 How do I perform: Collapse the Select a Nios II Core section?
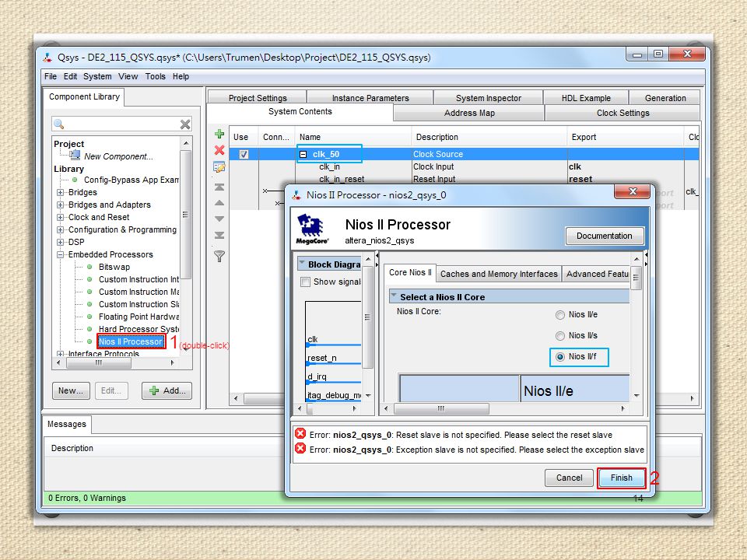tap(394, 296)
